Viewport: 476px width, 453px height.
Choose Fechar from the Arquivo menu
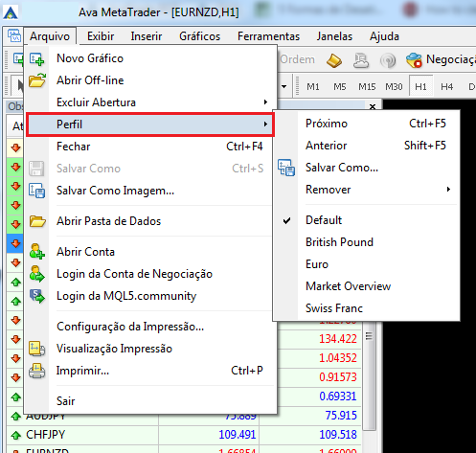pyautogui.click(x=150, y=147)
